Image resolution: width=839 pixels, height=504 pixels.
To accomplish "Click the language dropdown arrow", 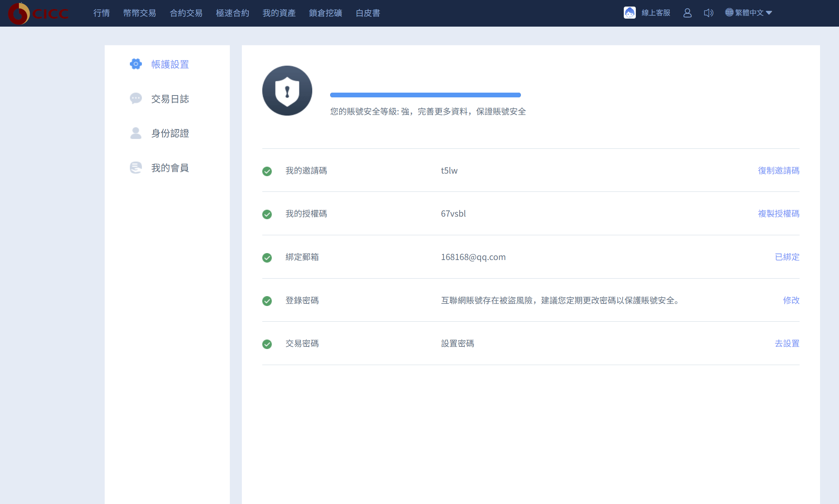I will [769, 13].
